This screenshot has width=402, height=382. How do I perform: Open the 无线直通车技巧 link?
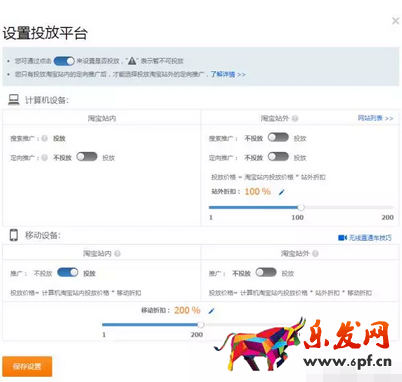370,238
